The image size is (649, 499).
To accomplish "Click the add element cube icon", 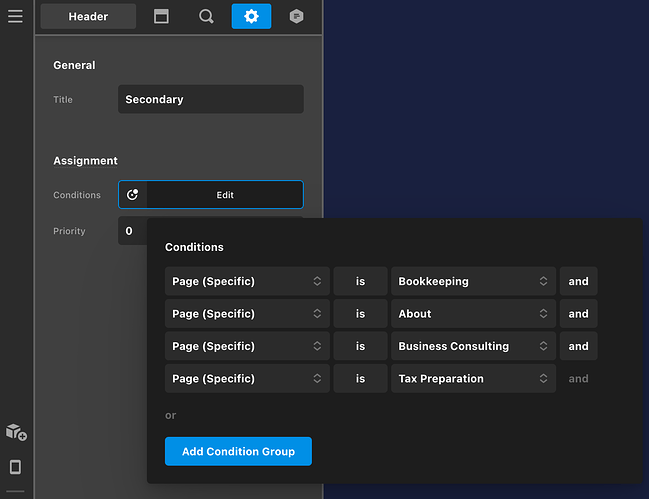I will [x=16, y=432].
